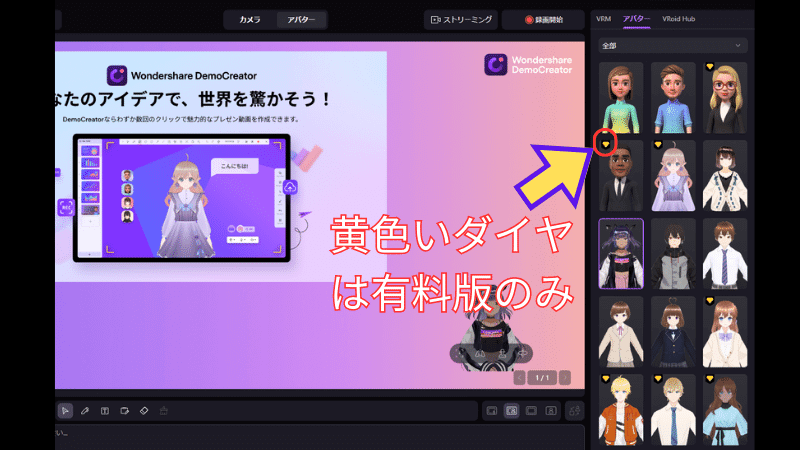Click the 録画開始 record button

(543, 19)
